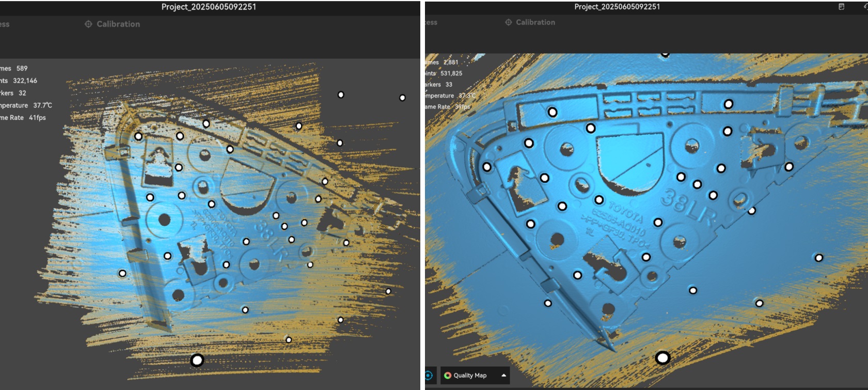Select the temperature reading 37.3℃
The height and width of the screenshot is (390, 868).
467,96
